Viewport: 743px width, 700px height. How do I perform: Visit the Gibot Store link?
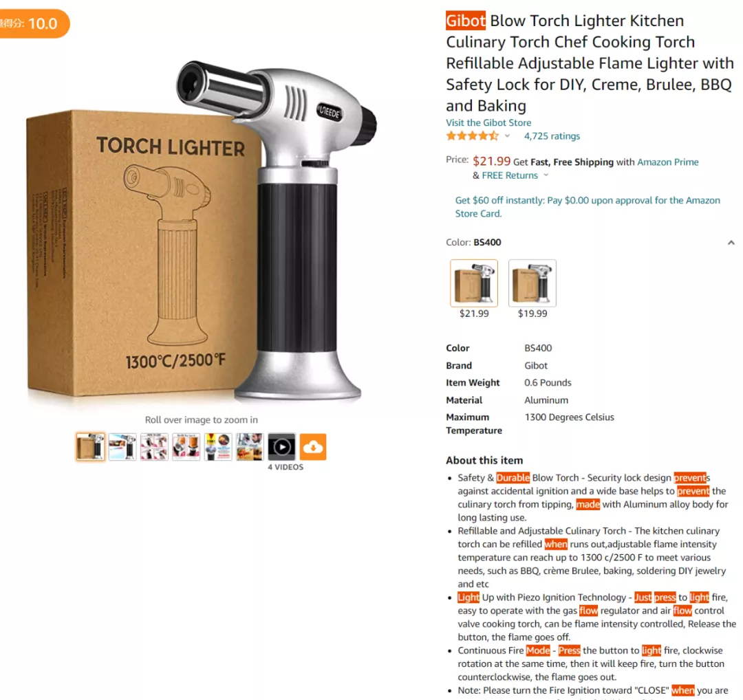pyautogui.click(x=488, y=122)
